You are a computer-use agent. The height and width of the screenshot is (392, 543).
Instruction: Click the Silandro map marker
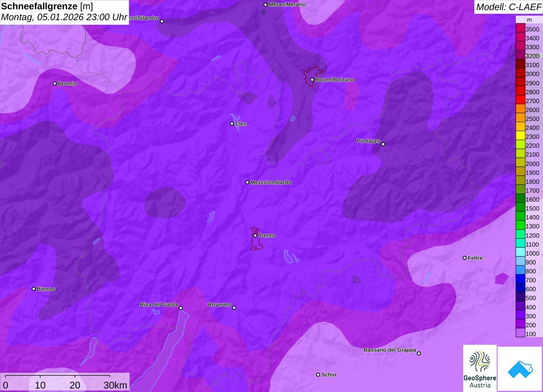162,21
